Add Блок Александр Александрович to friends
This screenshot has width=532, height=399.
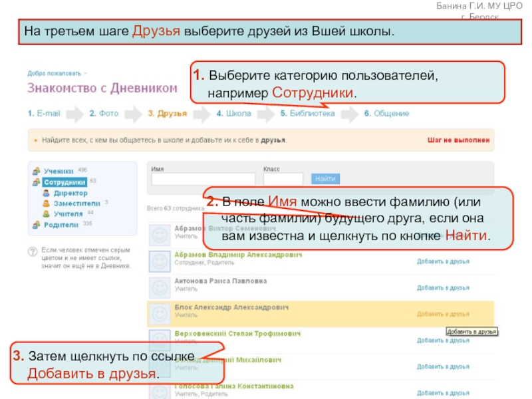(443, 314)
